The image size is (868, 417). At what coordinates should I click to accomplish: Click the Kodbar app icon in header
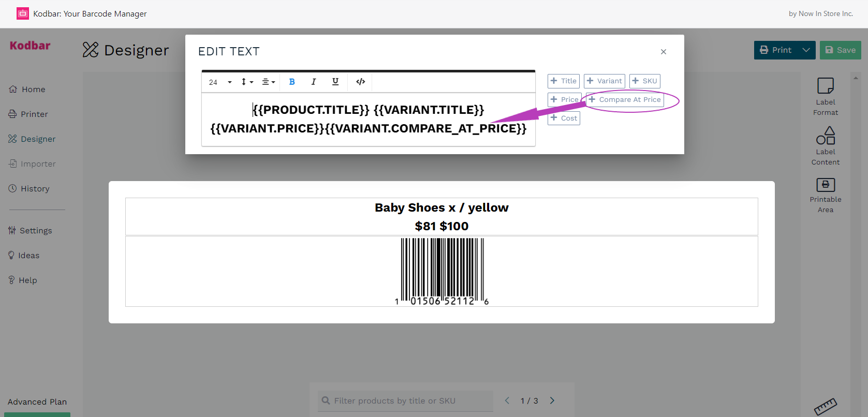point(23,13)
